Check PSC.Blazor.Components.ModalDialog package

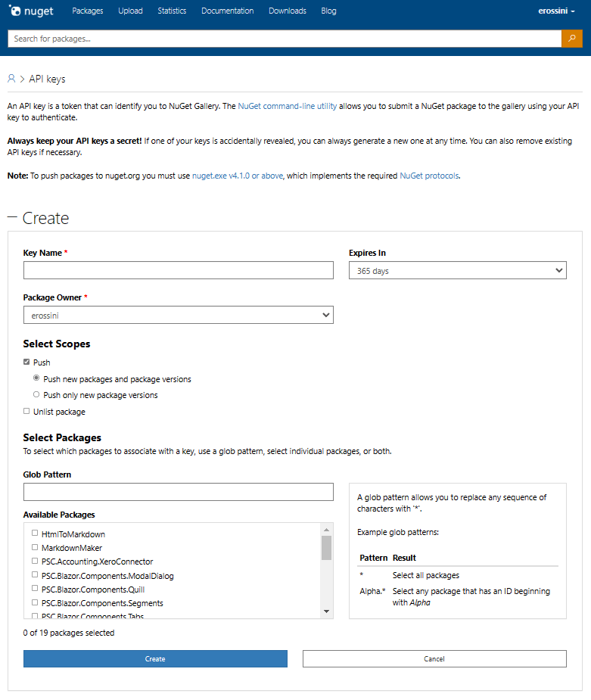tap(35, 574)
